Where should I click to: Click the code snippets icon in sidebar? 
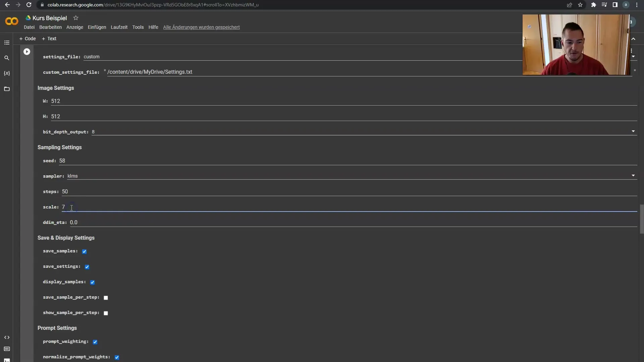pos(7,337)
